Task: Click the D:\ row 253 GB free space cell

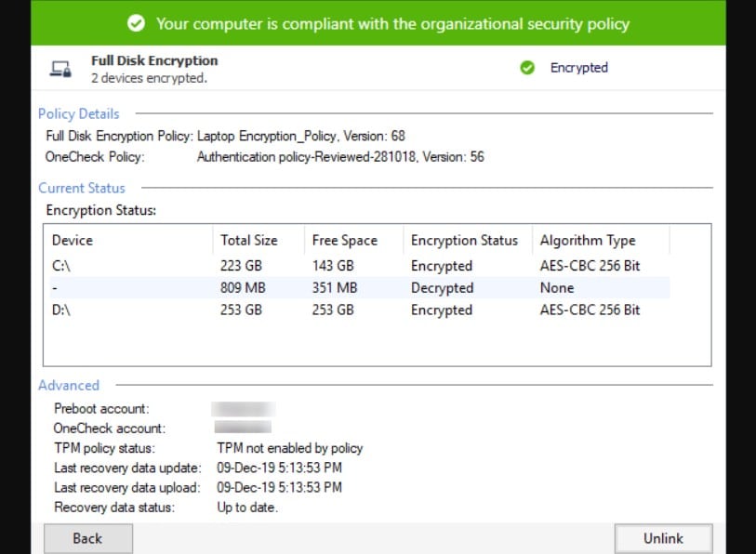Action: (x=333, y=310)
